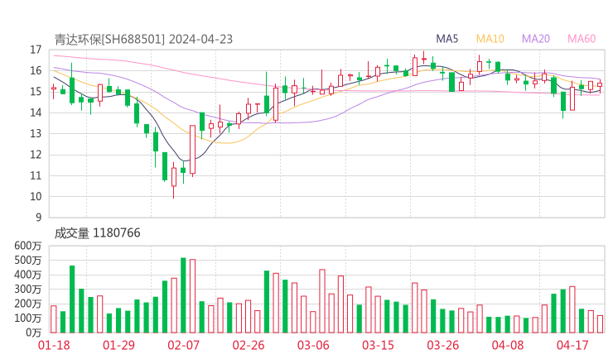Viewport: 613px width, 364px height.
Task: Click the 400万 volume axis label
Action: (28, 275)
